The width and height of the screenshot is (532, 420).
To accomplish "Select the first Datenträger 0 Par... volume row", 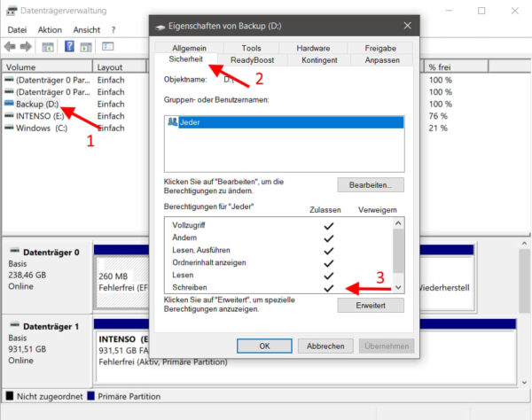I will click(52, 80).
